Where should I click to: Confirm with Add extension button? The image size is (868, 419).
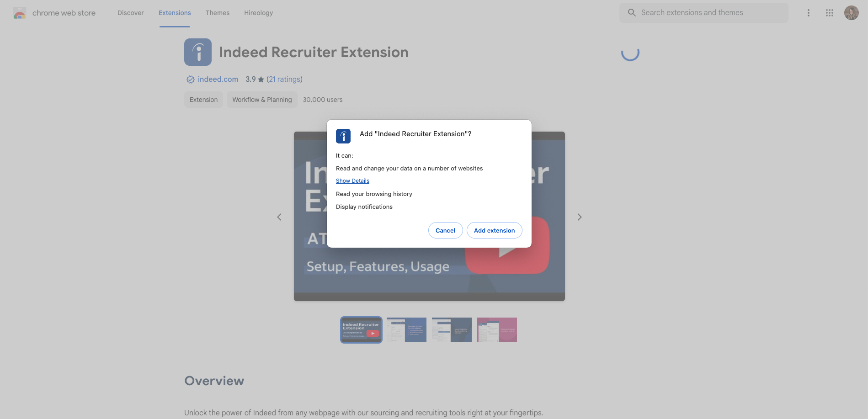click(494, 230)
